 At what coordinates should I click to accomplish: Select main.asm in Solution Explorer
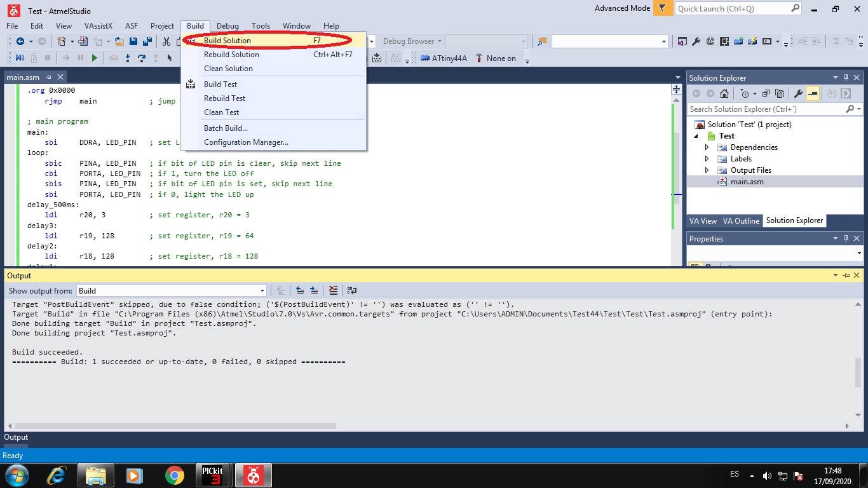747,182
